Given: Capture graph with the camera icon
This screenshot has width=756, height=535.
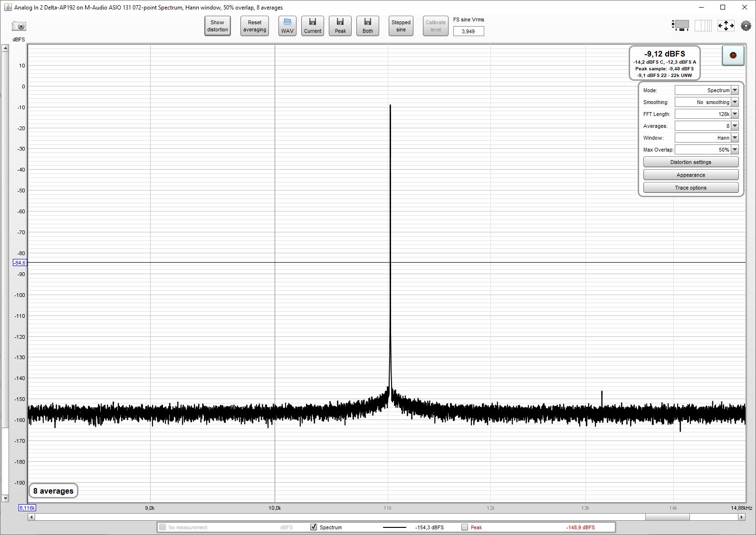Looking at the screenshot, I should click(x=19, y=26).
